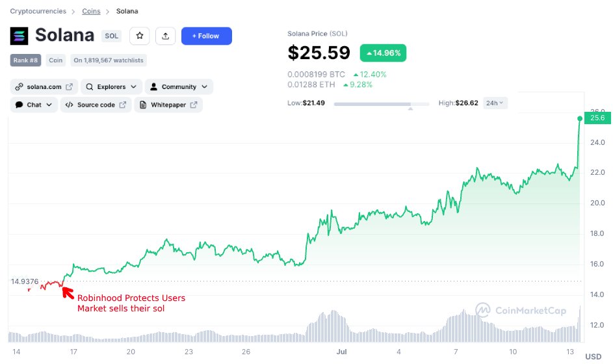The width and height of the screenshot is (613, 364).
Task: Click the + Follow button
Action: (x=207, y=36)
